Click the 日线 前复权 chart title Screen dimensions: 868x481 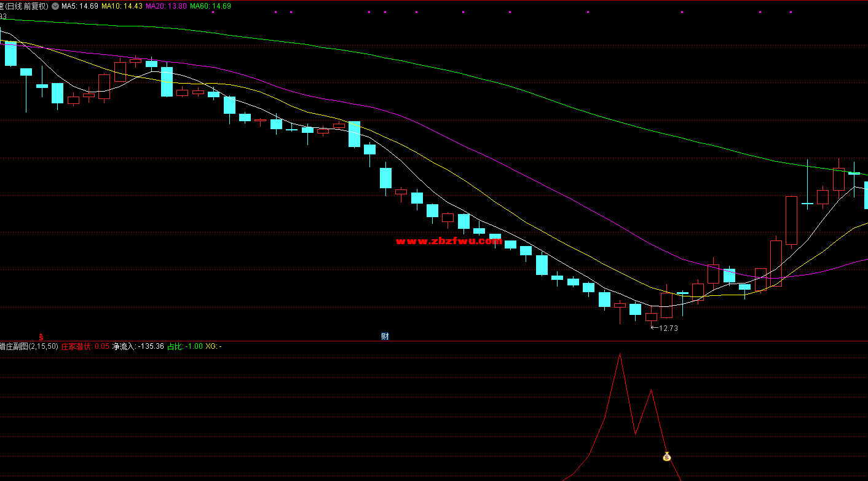click(x=25, y=6)
